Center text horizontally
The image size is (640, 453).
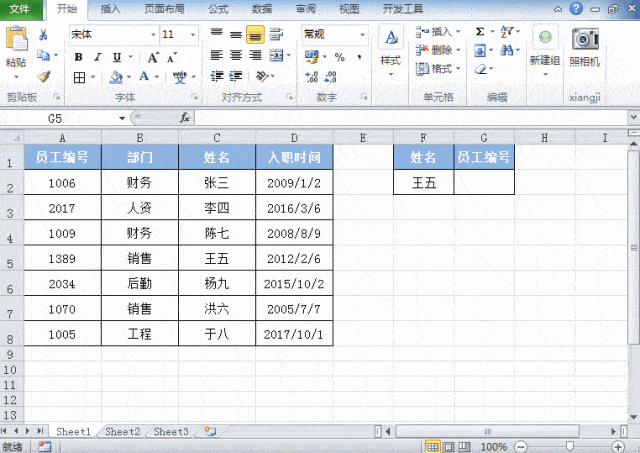(236, 55)
